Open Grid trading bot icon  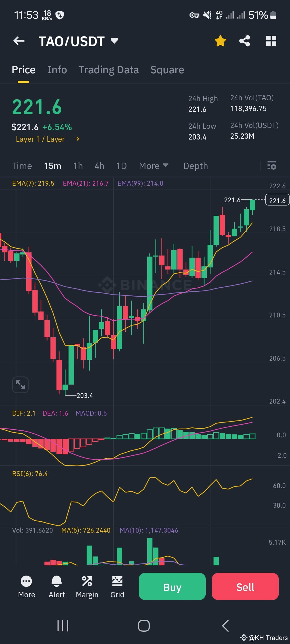(117, 587)
